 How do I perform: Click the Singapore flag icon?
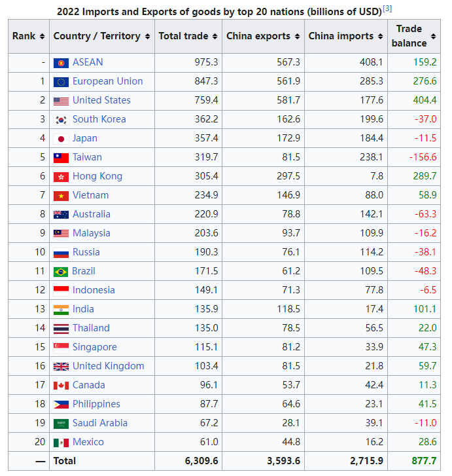click(x=61, y=348)
